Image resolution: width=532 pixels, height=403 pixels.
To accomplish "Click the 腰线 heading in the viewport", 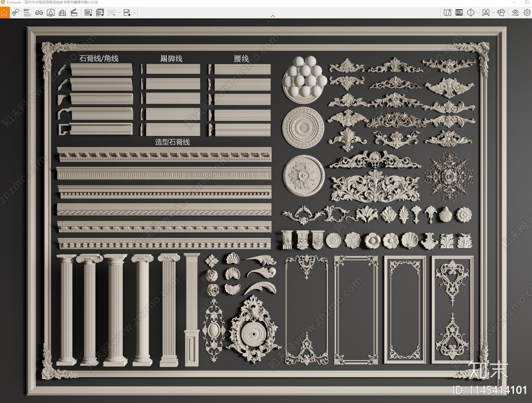I will tap(241, 59).
